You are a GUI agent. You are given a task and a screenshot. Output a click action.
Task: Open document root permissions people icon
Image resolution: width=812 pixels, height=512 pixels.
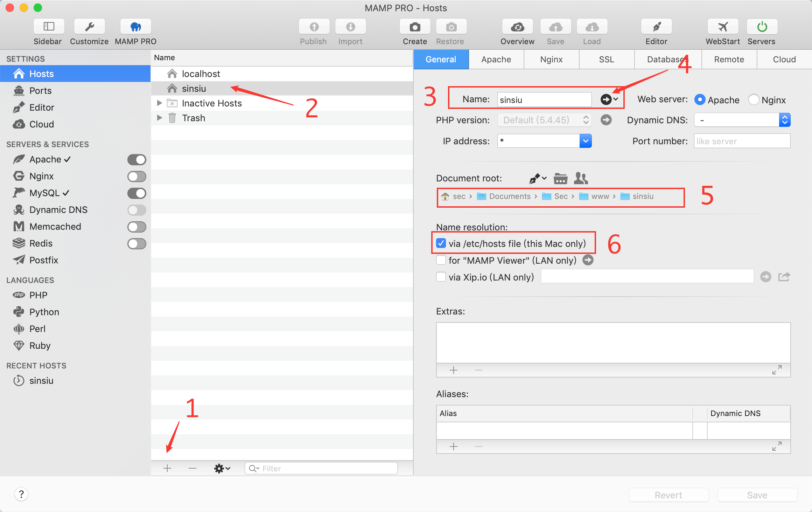581,178
